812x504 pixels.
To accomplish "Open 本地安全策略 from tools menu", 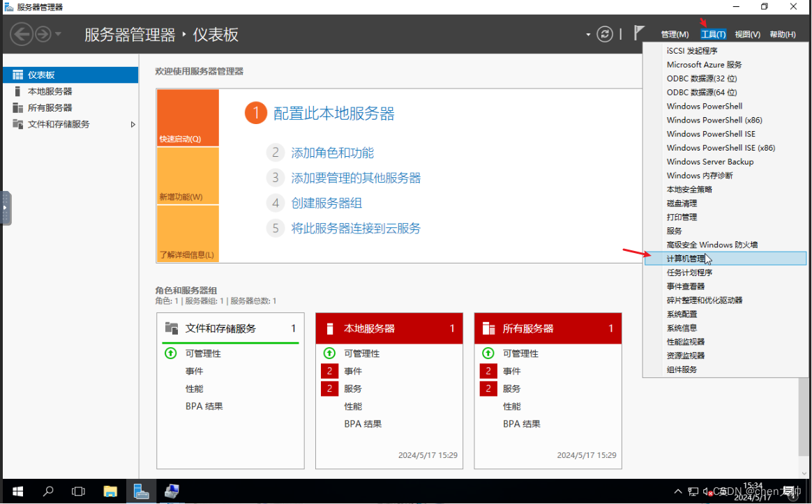I will pos(725,190).
